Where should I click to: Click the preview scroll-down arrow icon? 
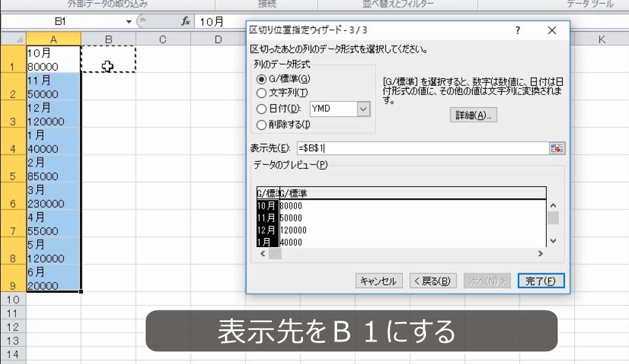553,241
